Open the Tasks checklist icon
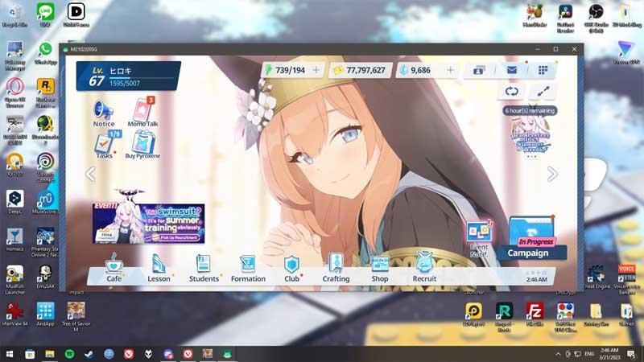The width and height of the screenshot is (644, 362). 105,145
